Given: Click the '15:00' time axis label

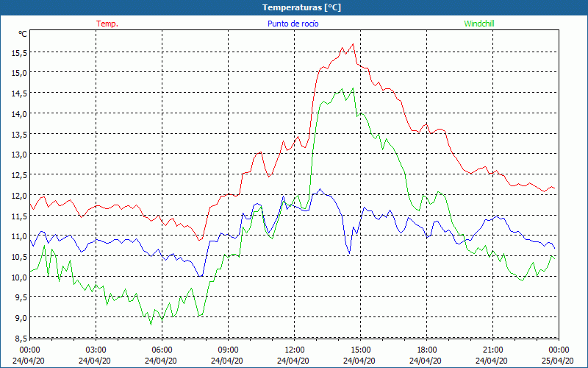Looking at the screenshot, I should pyautogui.click(x=361, y=350).
